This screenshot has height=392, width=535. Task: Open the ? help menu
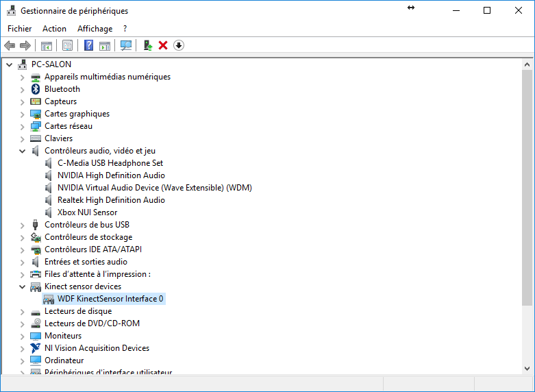[125, 29]
